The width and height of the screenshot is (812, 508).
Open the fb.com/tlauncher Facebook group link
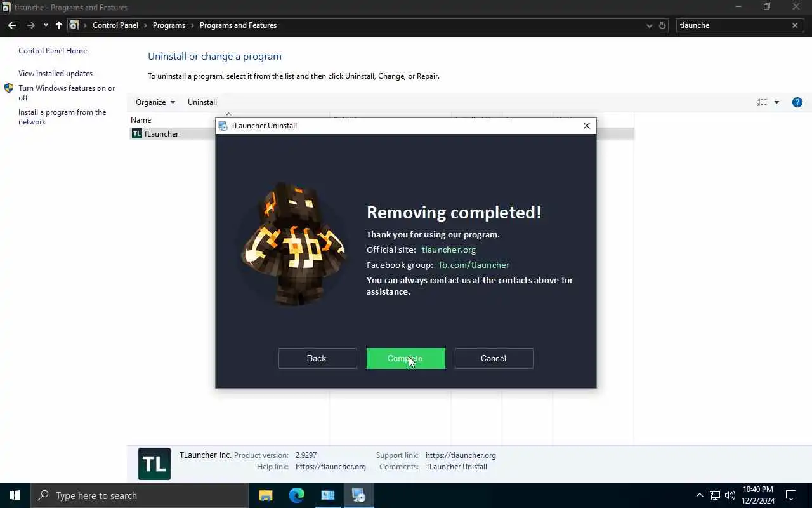click(474, 265)
